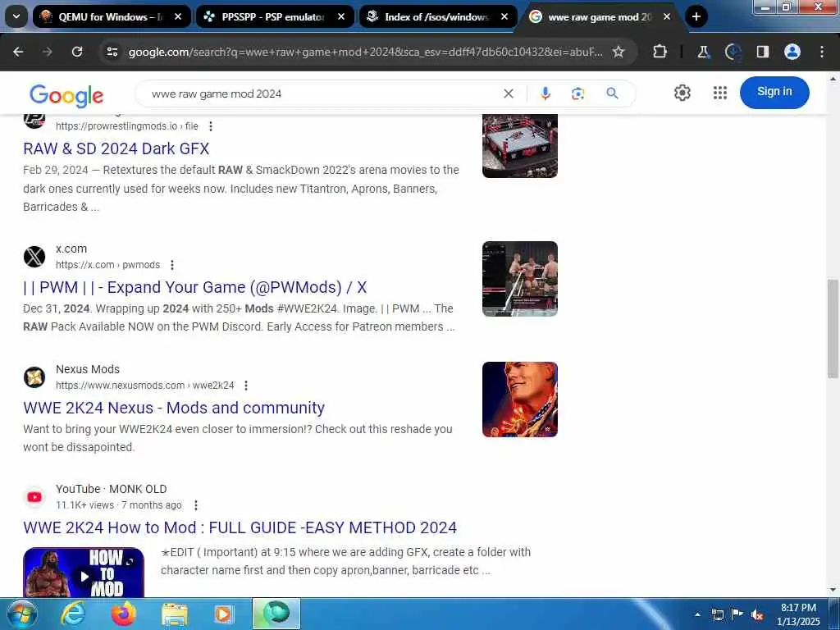Image resolution: width=840 pixels, height=630 pixels.
Task: Show hidden system tray icons
Action: pos(697,614)
